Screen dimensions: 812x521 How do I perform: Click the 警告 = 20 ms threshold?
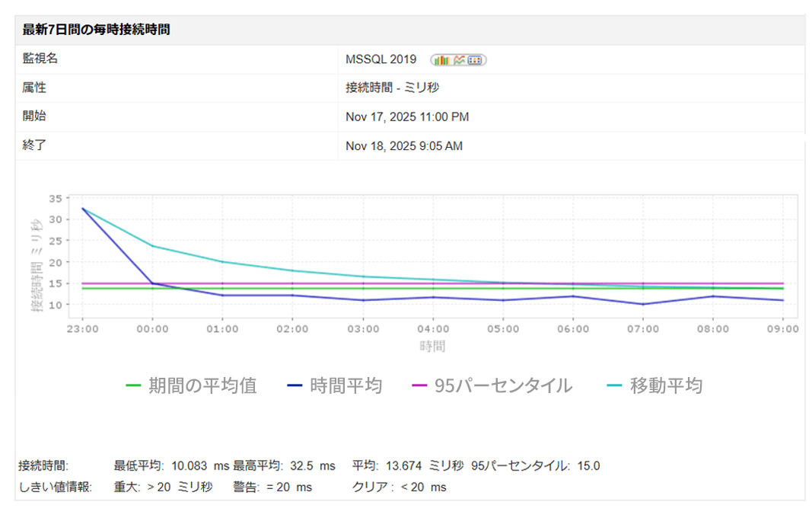[x=272, y=487]
